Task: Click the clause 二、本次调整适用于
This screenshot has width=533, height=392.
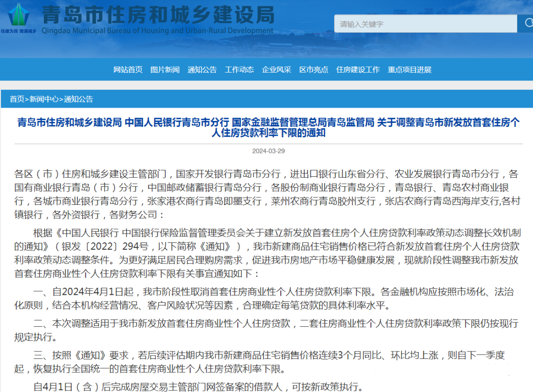Action: coord(266,330)
